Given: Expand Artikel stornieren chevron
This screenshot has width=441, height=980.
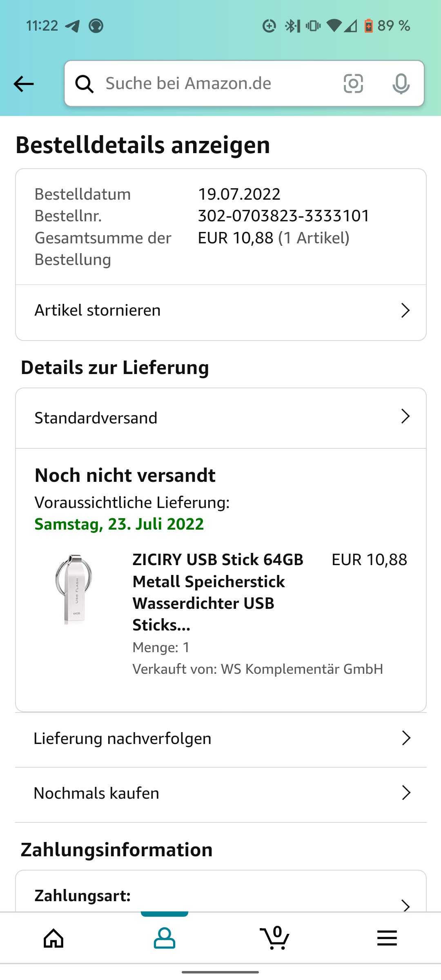Looking at the screenshot, I should click(405, 310).
